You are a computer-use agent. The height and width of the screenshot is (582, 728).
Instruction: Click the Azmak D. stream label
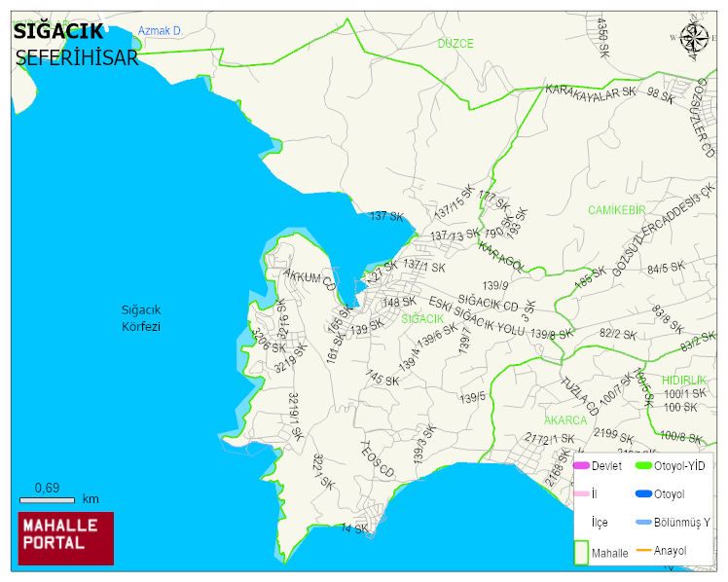pyautogui.click(x=161, y=31)
